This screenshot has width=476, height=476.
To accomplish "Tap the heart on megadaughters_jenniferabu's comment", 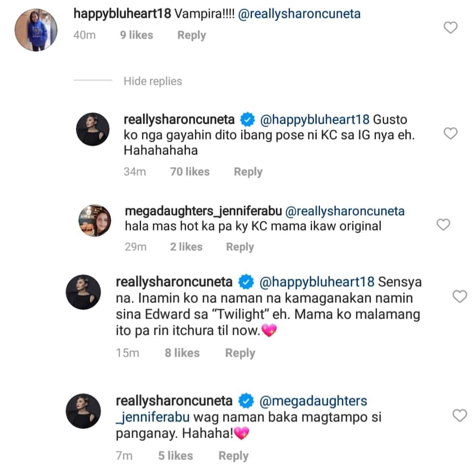I will (x=443, y=225).
